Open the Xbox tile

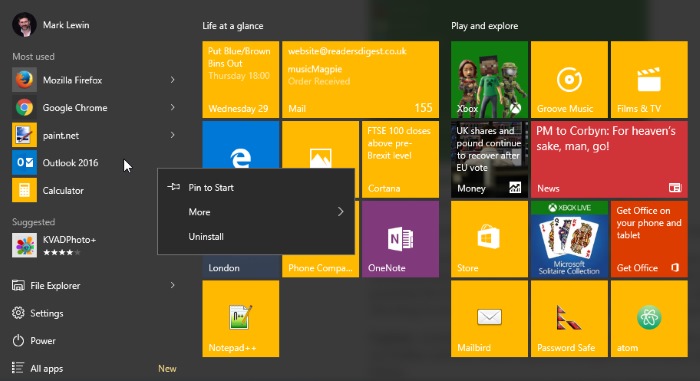tap(489, 80)
